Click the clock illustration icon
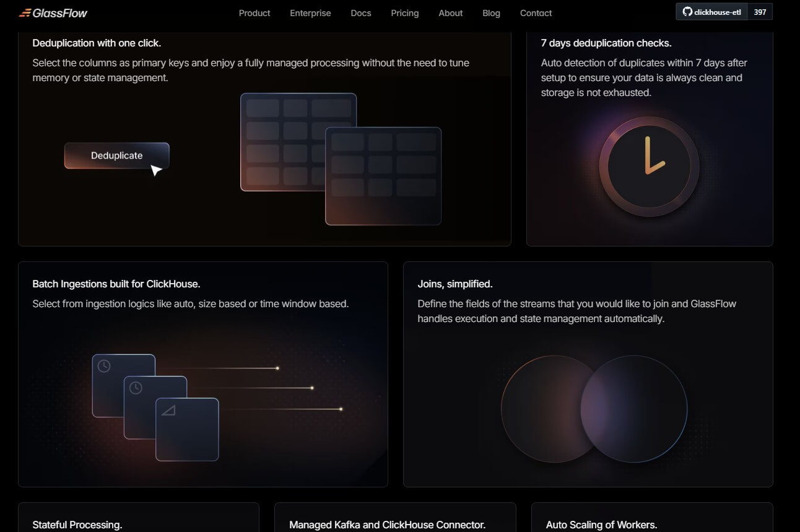 (649, 167)
